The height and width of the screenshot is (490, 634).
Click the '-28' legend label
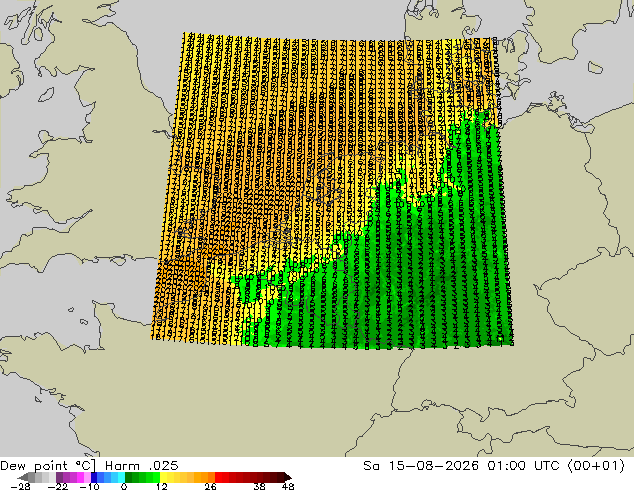click(x=20, y=486)
